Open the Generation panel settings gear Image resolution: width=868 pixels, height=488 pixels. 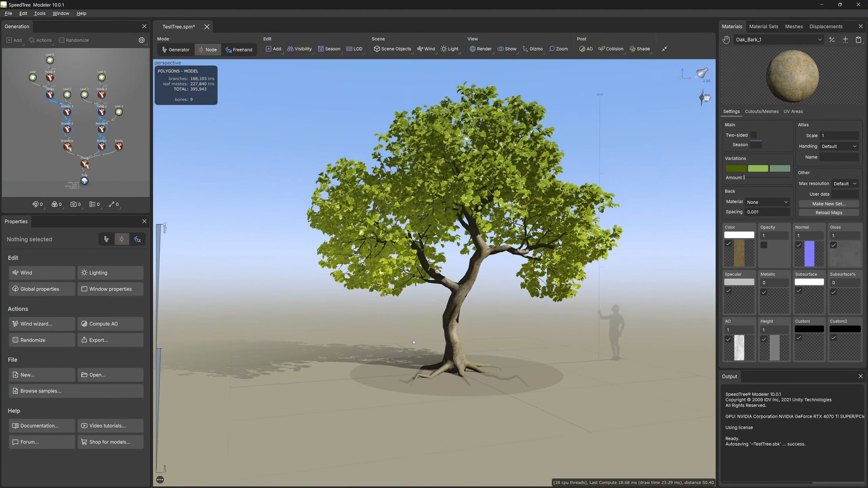[x=142, y=40]
